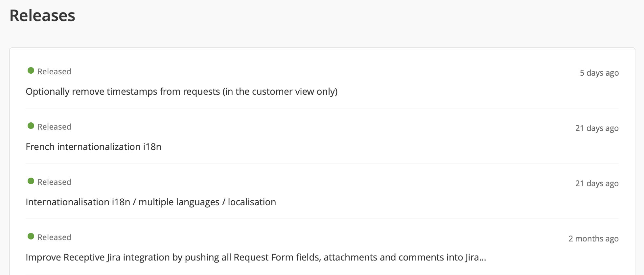This screenshot has height=275, width=644.
Task: Click the '2 months ago' timestamp
Action: coord(593,239)
